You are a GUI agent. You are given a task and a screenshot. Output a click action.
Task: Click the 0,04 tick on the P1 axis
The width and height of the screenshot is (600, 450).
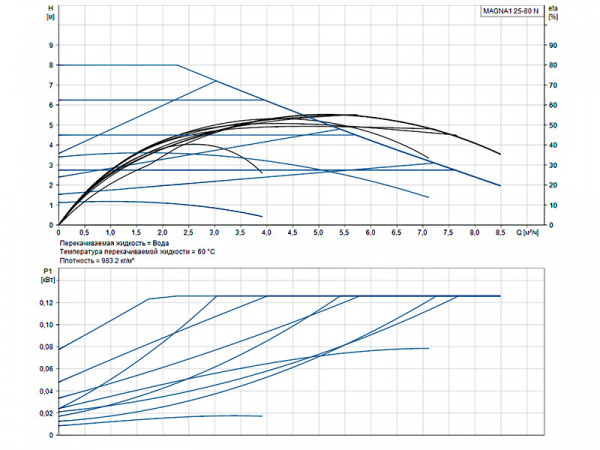[x=47, y=391]
